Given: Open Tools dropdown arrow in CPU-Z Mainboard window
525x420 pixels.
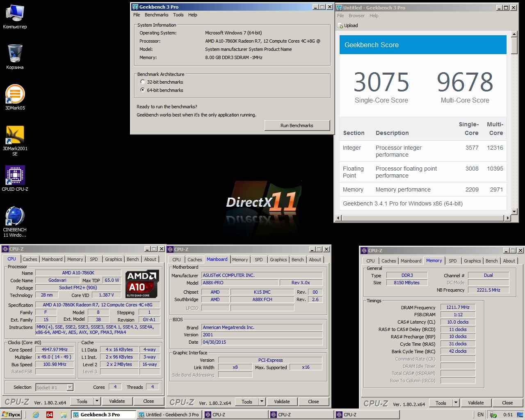Looking at the screenshot, I should click(262, 402).
